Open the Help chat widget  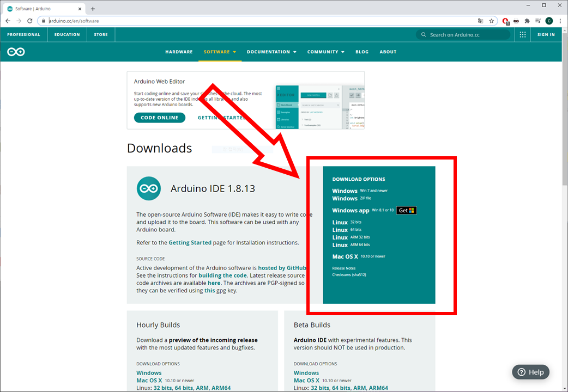click(x=531, y=372)
